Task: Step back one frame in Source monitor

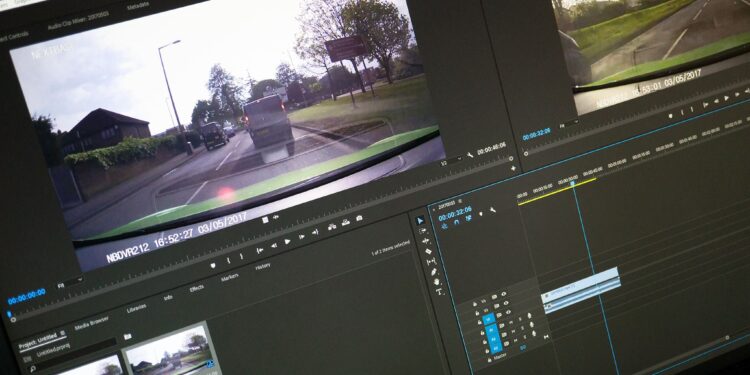Action: point(274,245)
